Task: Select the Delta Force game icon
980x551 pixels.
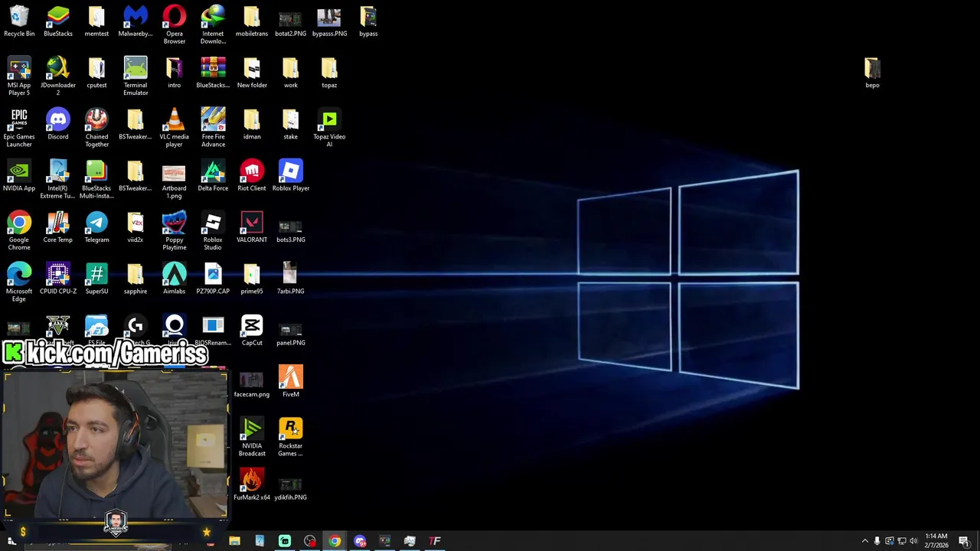Action: click(x=213, y=175)
